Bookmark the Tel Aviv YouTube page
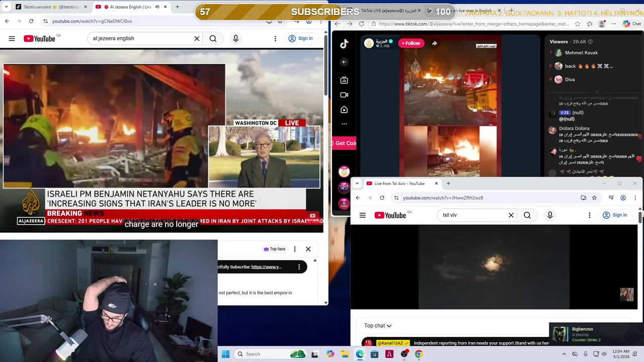 coord(594,198)
